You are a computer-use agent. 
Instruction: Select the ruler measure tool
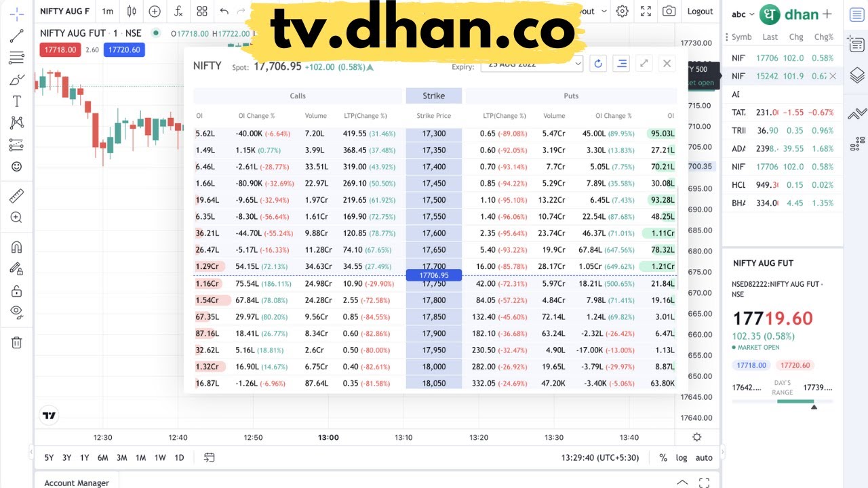coord(17,197)
